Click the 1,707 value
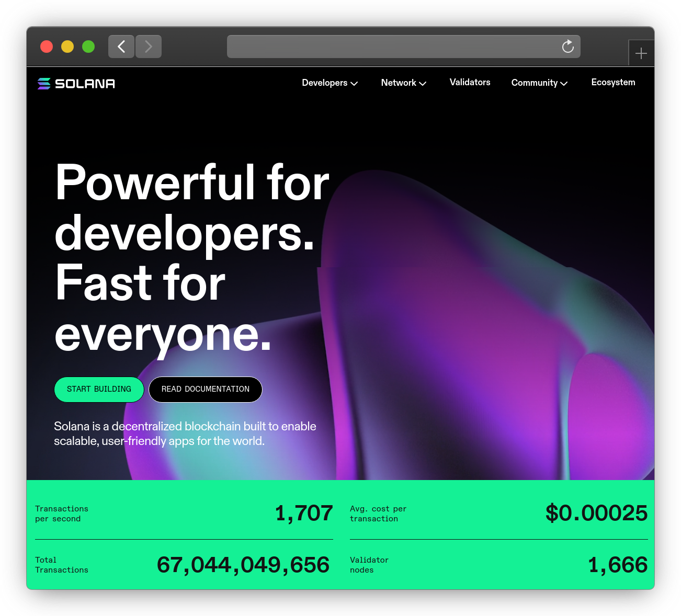 click(x=304, y=513)
